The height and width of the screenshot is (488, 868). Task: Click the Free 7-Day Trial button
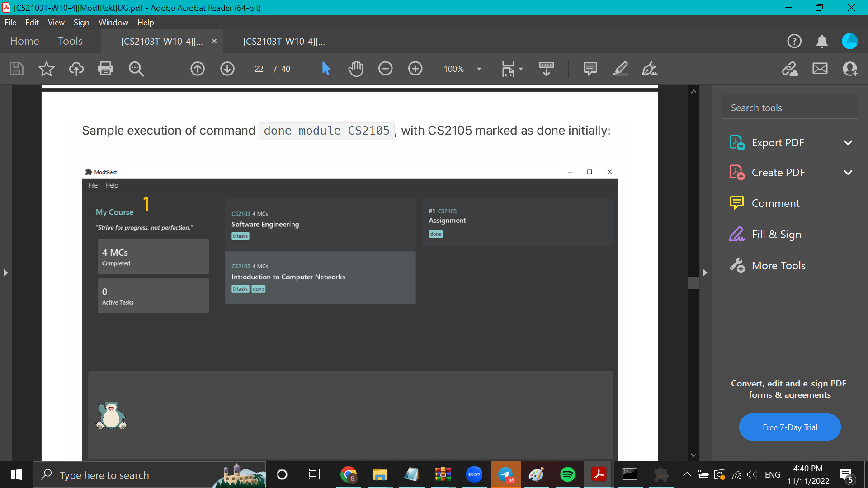(x=789, y=427)
